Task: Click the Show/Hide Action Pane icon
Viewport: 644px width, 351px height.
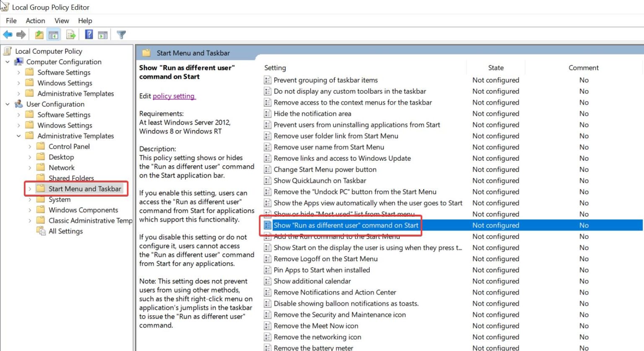Action: click(x=103, y=34)
